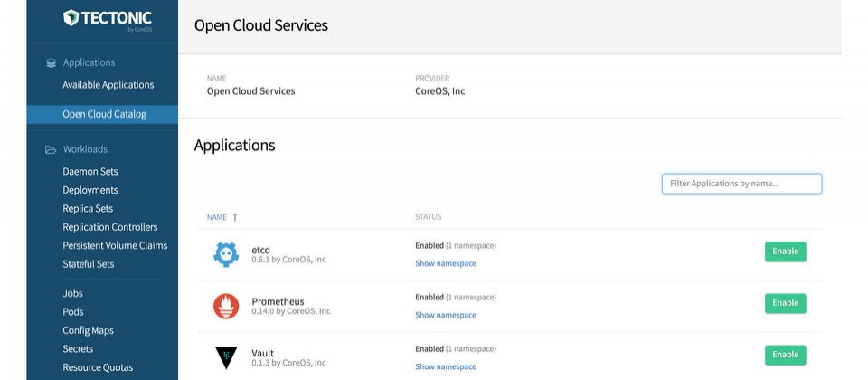Click the Prometheus flame logo icon
Image resolution: width=868 pixels, height=380 pixels.
coord(226,307)
